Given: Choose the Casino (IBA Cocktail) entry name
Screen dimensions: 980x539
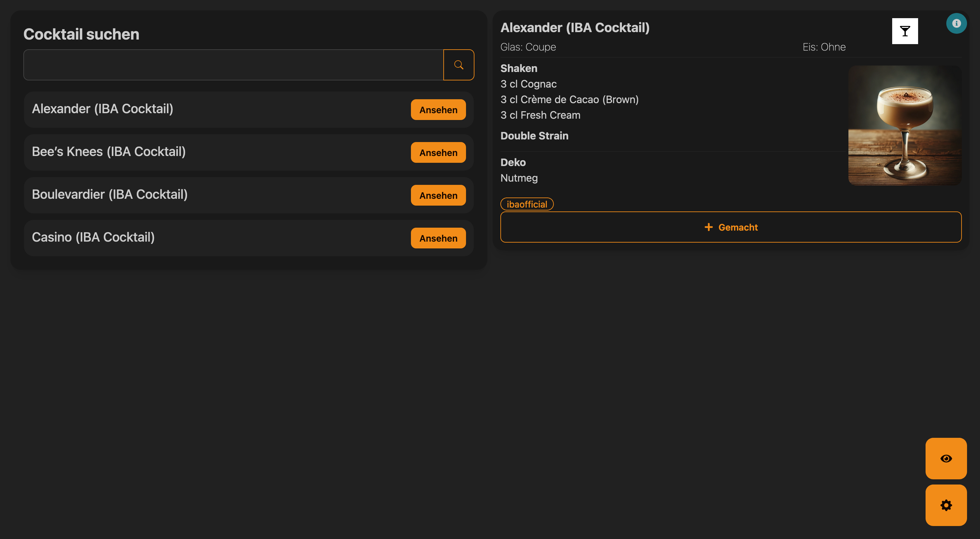Looking at the screenshot, I should (x=93, y=237).
